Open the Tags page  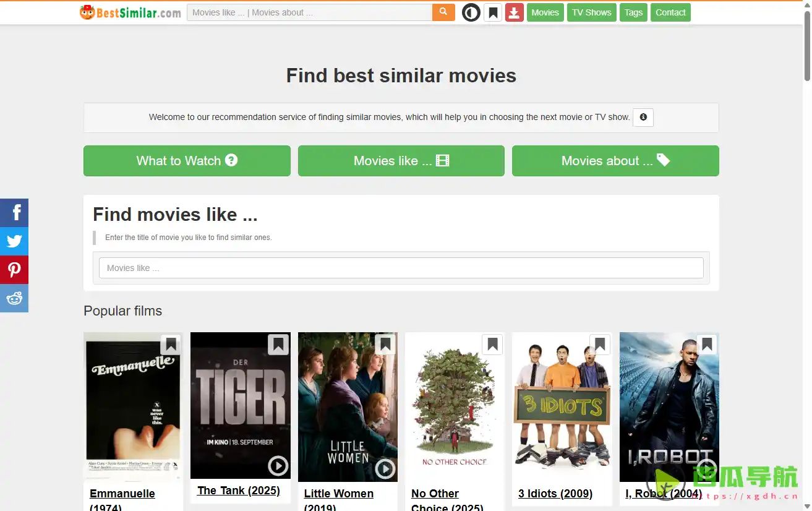pos(633,12)
